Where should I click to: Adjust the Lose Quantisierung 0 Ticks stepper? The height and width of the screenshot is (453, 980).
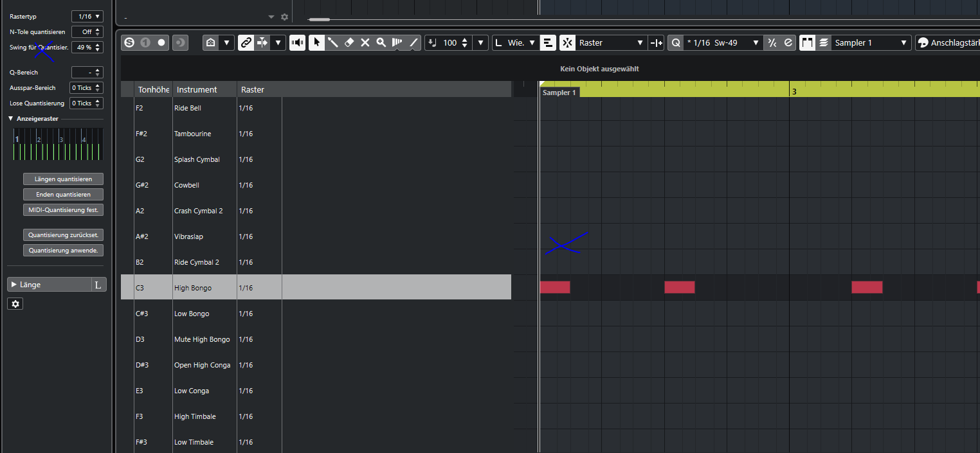coord(98,103)
